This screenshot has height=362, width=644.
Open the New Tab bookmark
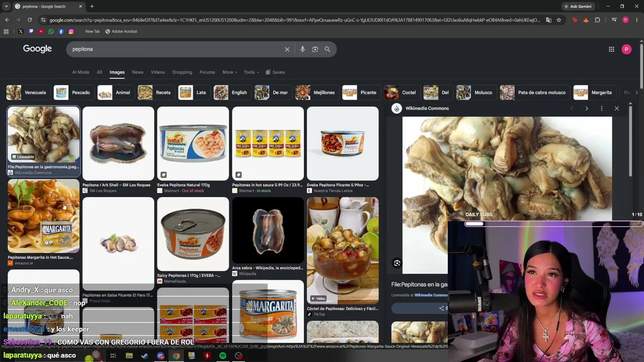[93, 31]
